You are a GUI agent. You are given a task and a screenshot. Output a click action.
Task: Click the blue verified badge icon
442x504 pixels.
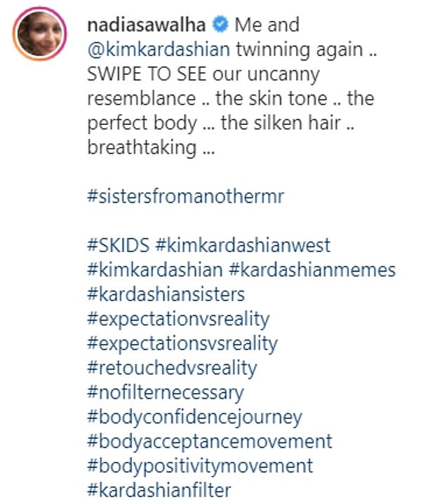[x=220, y=25]
